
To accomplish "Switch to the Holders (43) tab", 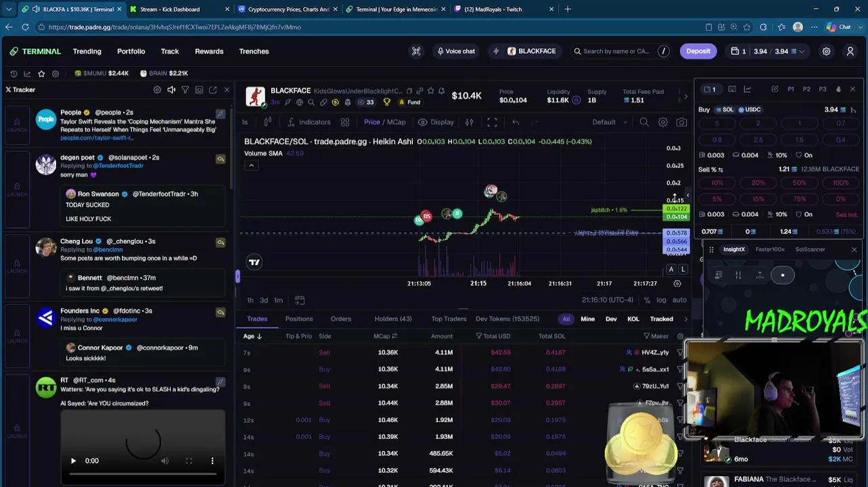I will 393,319.
